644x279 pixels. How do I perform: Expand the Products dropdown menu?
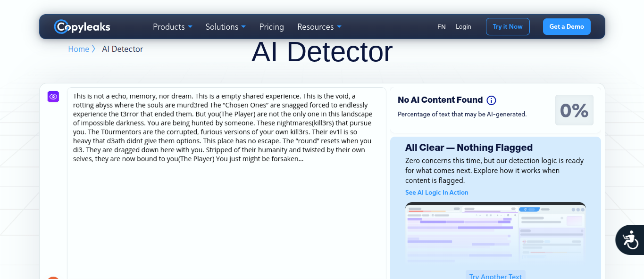coord(172,27)
